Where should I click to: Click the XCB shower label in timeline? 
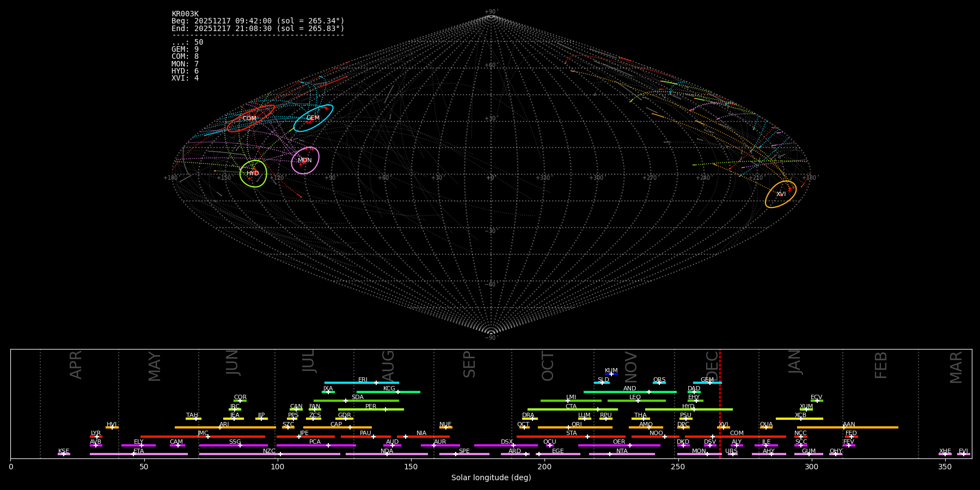click(801, 415)
